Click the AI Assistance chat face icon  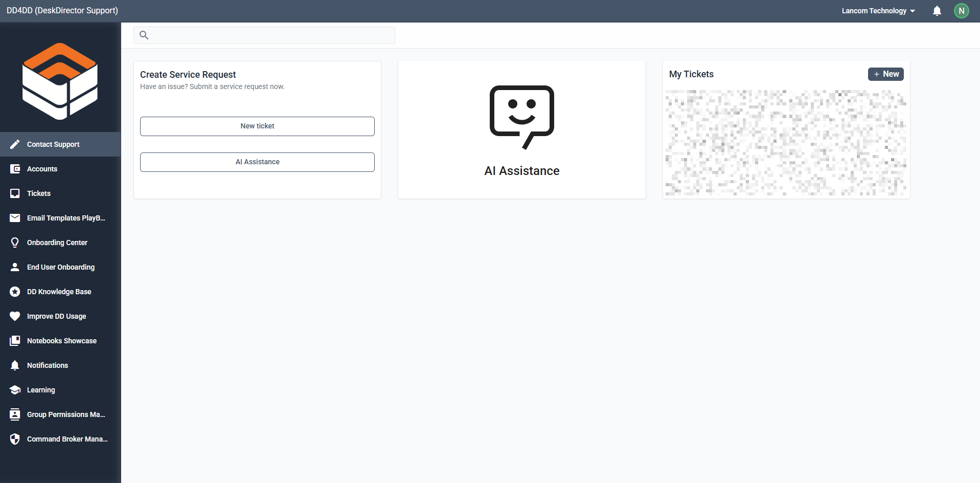pos(522,117)
